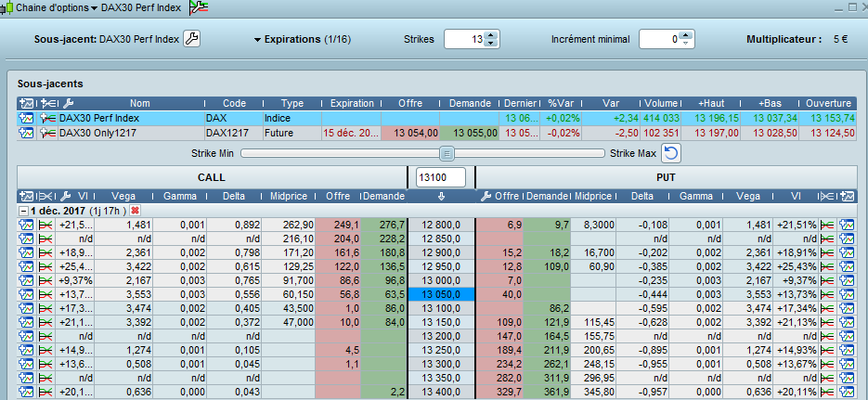Collapse the 1 déc. 2017 expiration group
Image resolution: width=868 pixels, height=400 pixels.
pos(22,211)
